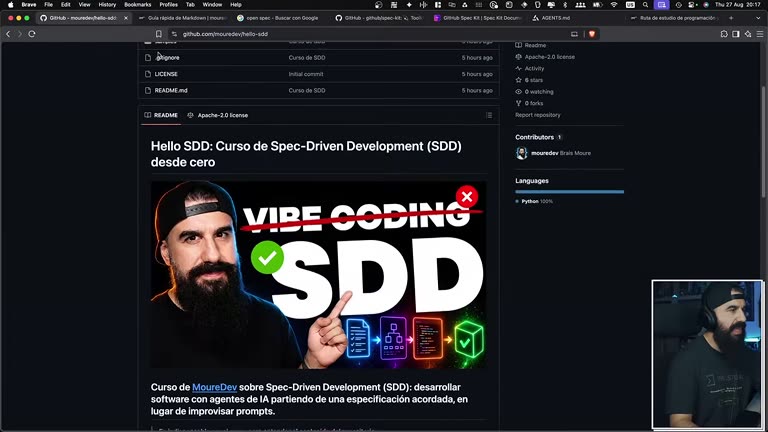Click the LICENSE file icon

tap(148, 74)
